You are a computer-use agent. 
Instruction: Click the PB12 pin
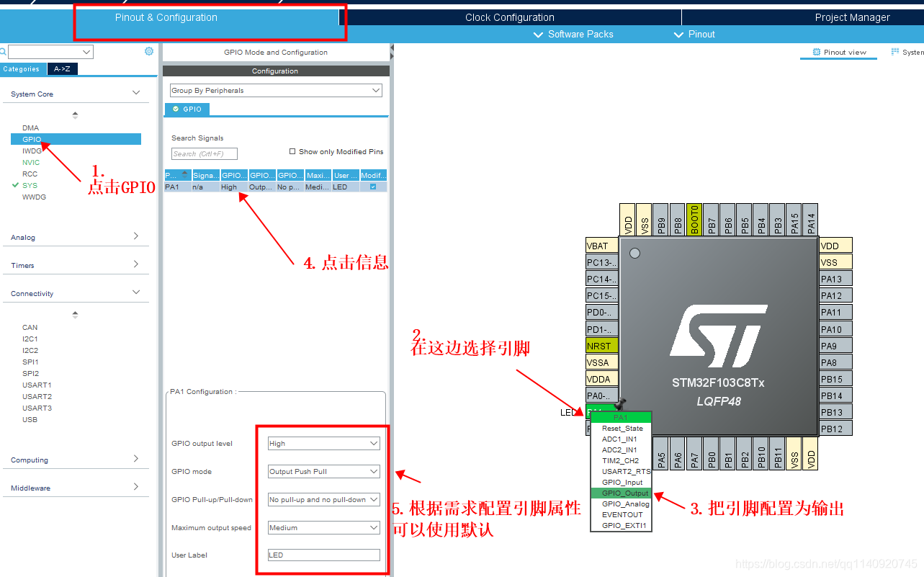click(x=835, y=429)
